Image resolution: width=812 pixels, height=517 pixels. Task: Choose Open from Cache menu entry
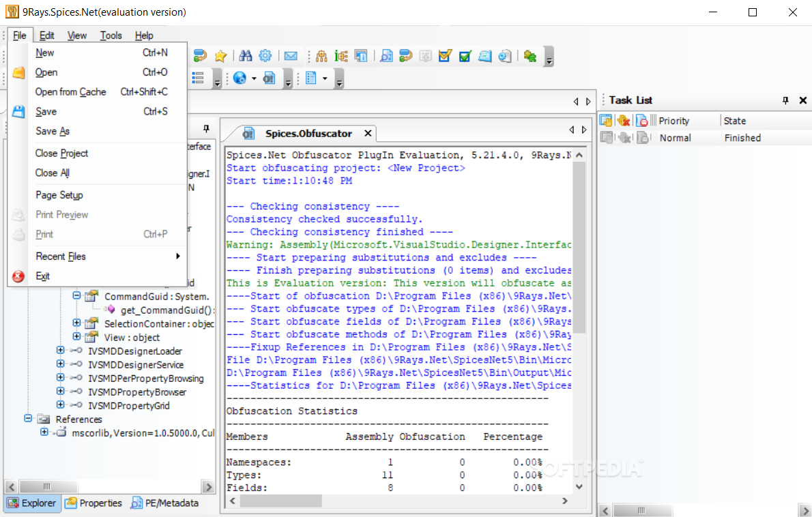(x=98, y=92)
